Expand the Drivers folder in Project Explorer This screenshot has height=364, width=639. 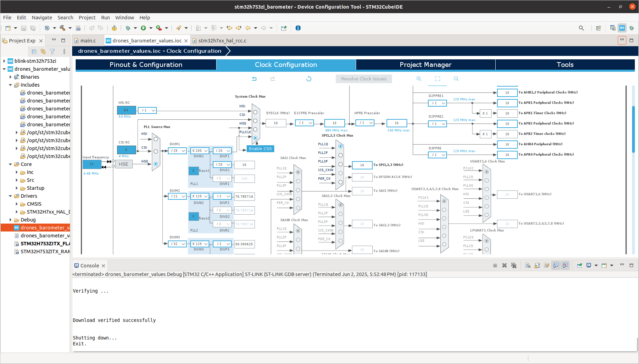tap(10, 196)
